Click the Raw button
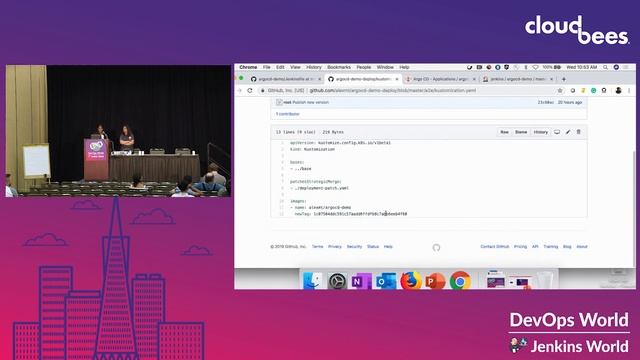The image size is (640, 360). (x=504, y=132)
